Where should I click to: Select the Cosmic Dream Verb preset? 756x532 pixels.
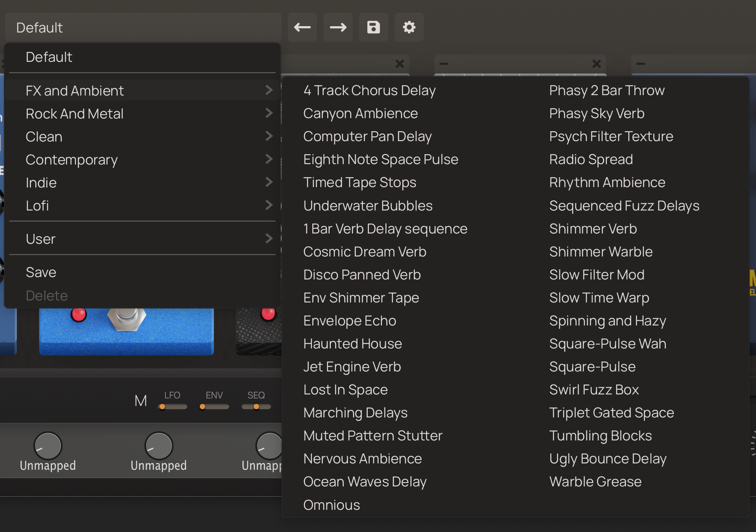click(x=365, y=252)
